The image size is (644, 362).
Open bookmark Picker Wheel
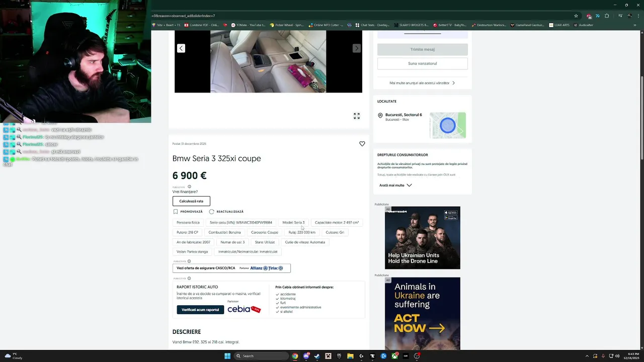(287, 25)
